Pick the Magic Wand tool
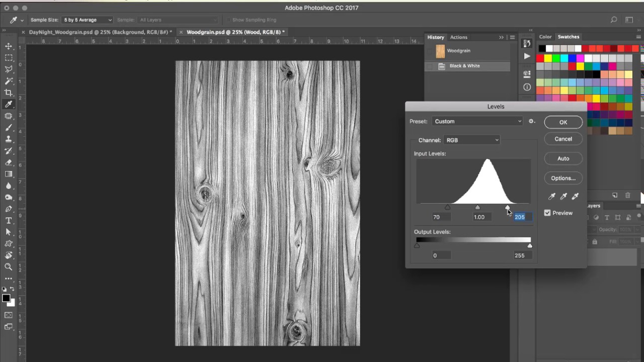 click(9, 81)
